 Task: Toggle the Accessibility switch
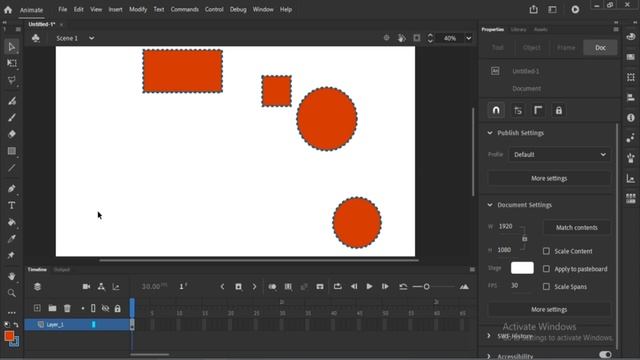click(605, 355)
